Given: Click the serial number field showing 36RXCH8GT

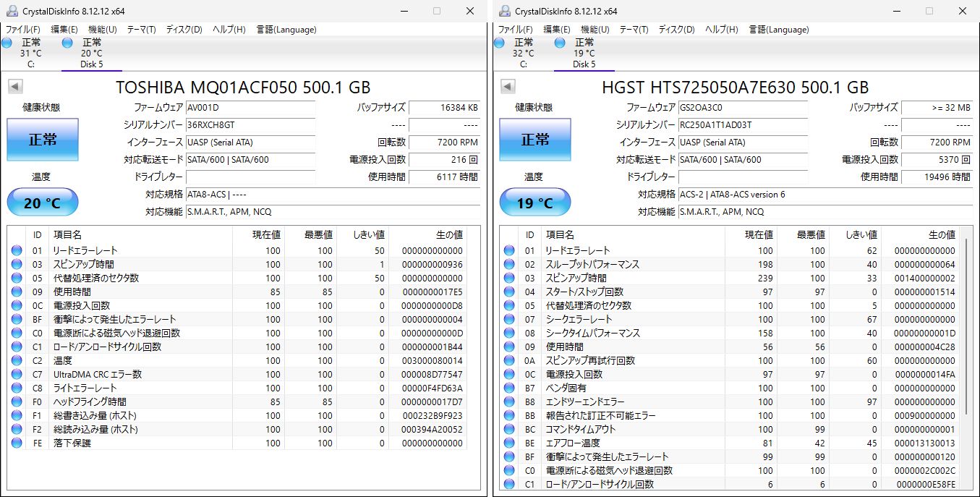Looking at the screenshot, I should 251,126.
